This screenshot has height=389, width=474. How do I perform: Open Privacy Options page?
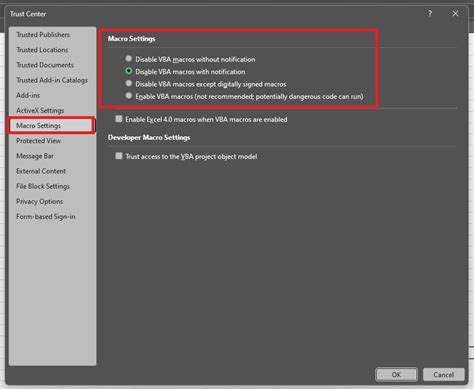(x=39, y=201)
